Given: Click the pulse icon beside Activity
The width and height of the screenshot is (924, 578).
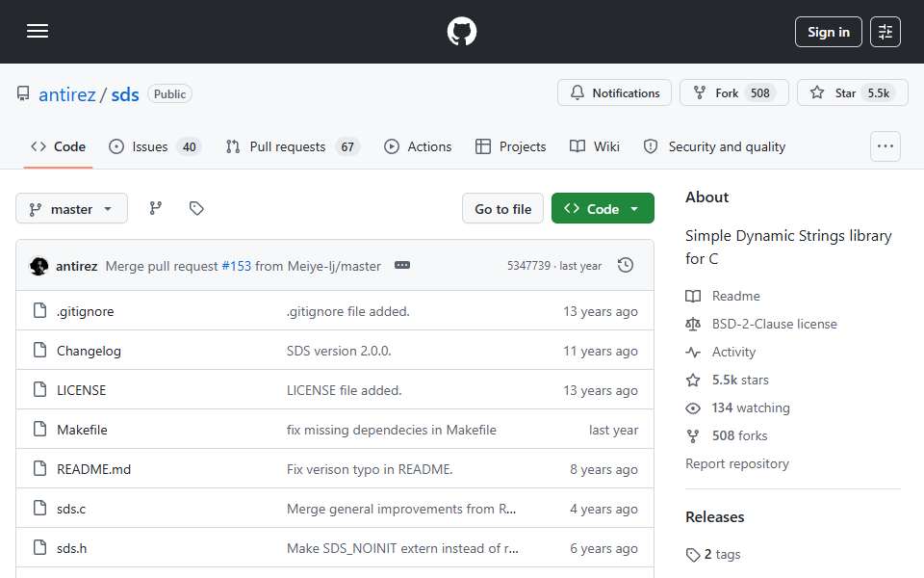Looking at the screenshot, I should 693,353.
